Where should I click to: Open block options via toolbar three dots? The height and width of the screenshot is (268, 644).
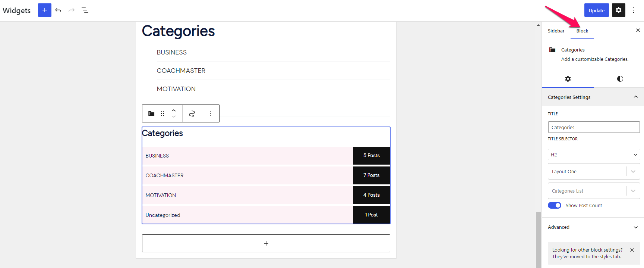coord(210,113)
